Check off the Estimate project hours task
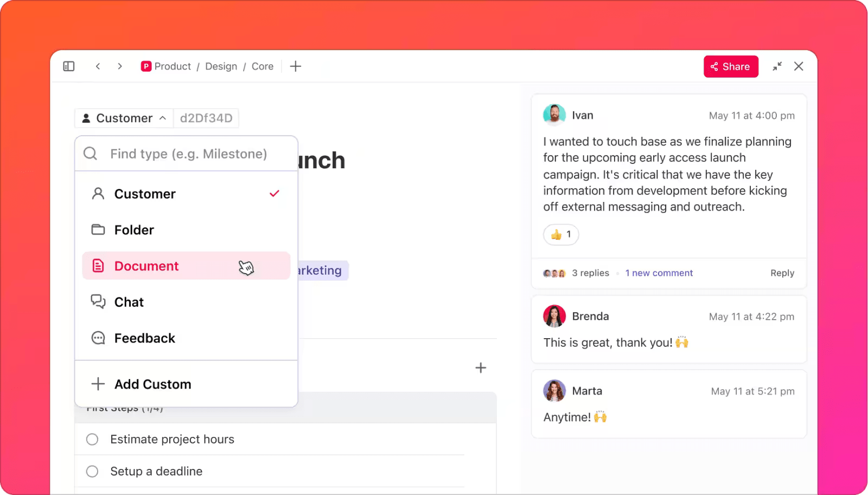The image size is (868, 495). [x=92, y=439]
